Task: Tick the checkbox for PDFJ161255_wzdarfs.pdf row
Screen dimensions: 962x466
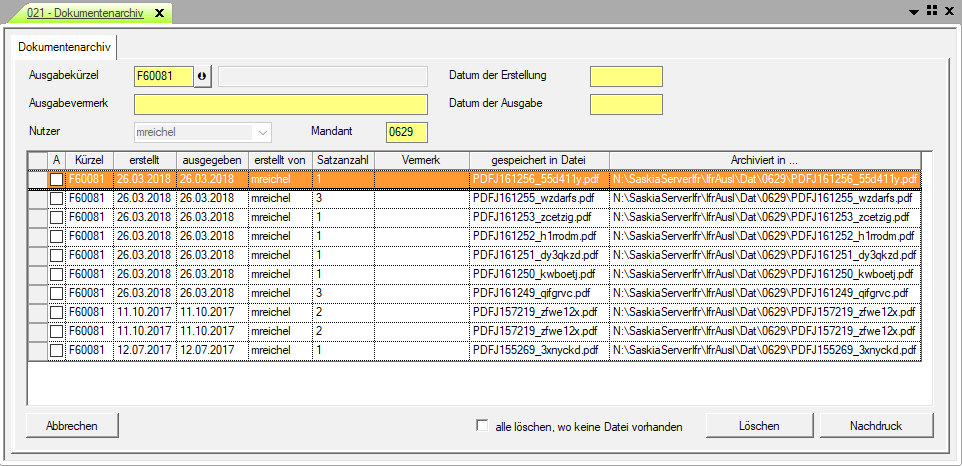Action: 57,198
